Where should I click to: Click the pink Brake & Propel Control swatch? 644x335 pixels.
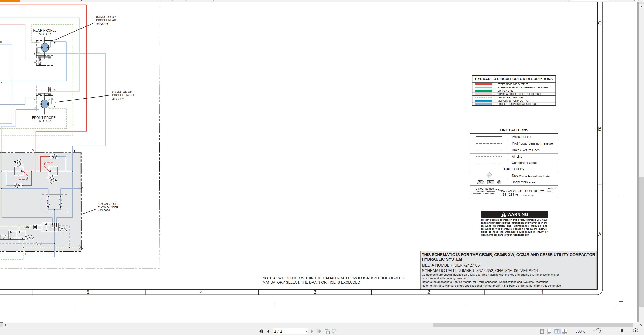pos(484,94)
